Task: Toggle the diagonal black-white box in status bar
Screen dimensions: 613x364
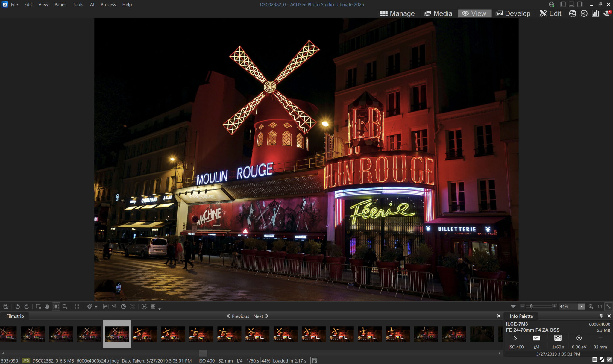Action: coord(602,360)
